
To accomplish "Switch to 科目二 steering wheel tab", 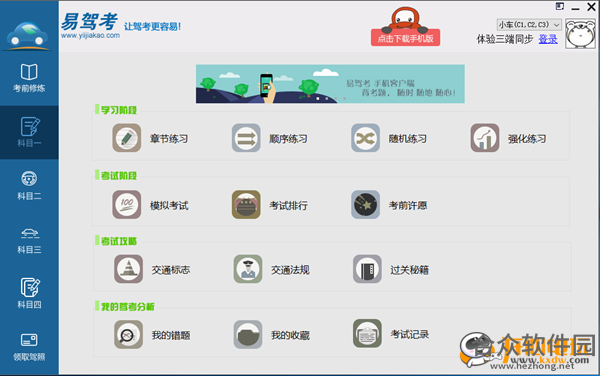I will pos(29,186).
